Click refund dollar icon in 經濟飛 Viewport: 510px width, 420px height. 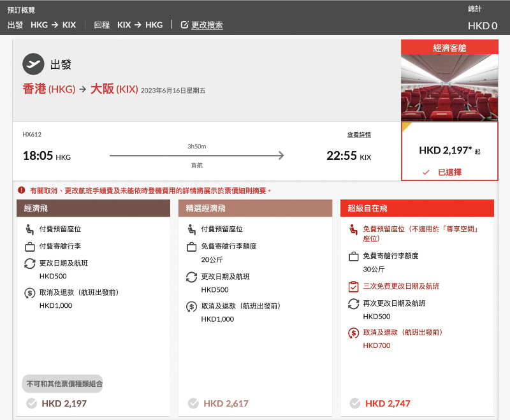[x=29, y=293]
